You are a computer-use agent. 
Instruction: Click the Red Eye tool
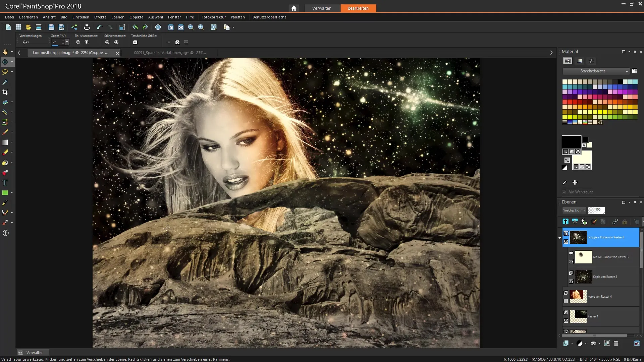pyautogui.click(x=5, y=173)
